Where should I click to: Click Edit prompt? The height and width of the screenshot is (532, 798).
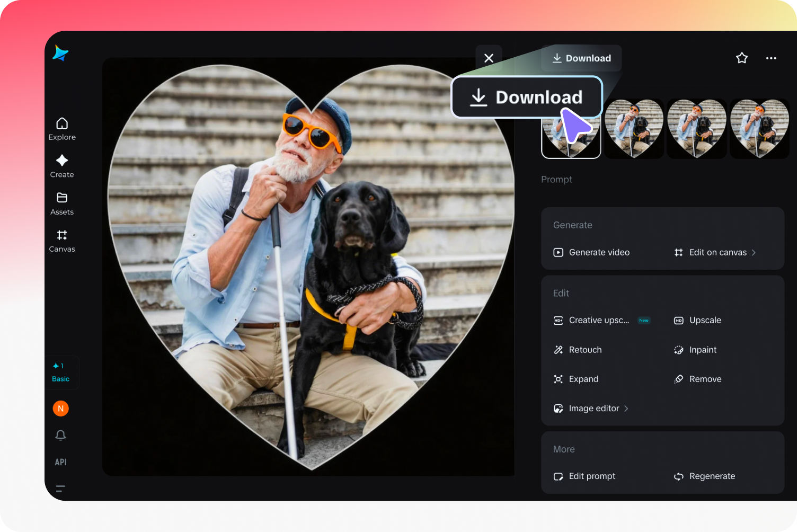(x=584, y=476)
